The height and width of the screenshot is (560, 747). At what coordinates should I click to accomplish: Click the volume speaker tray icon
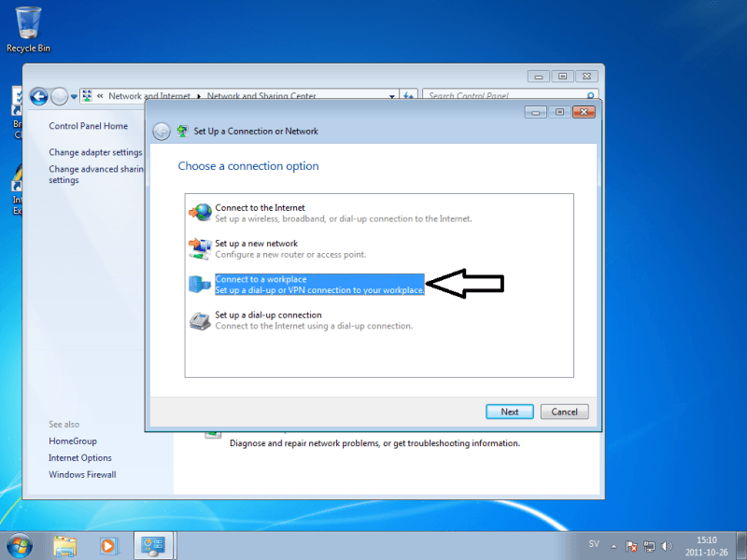point(666,546)
